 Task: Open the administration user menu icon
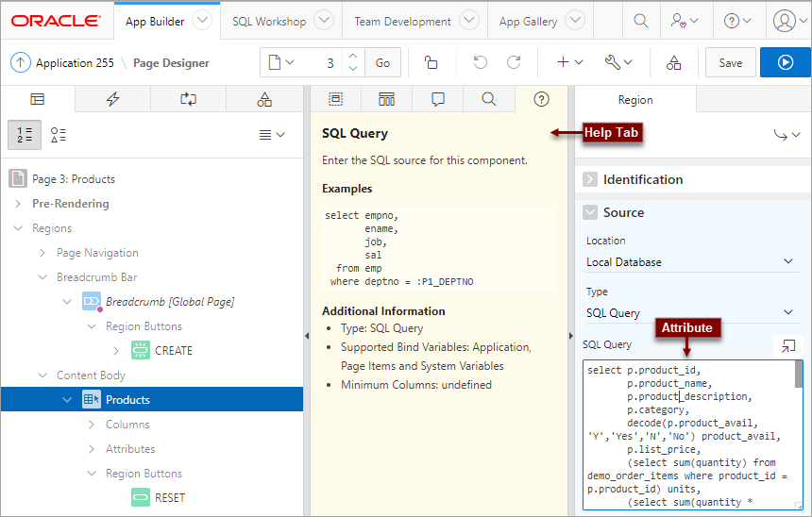pos(685,21)
